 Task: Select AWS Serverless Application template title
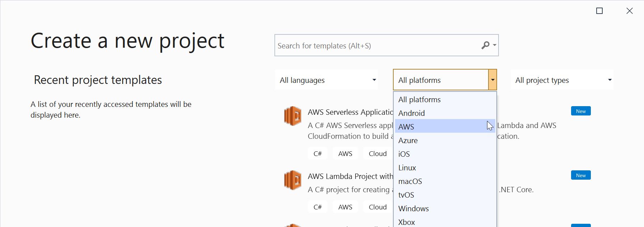point(351,112)
